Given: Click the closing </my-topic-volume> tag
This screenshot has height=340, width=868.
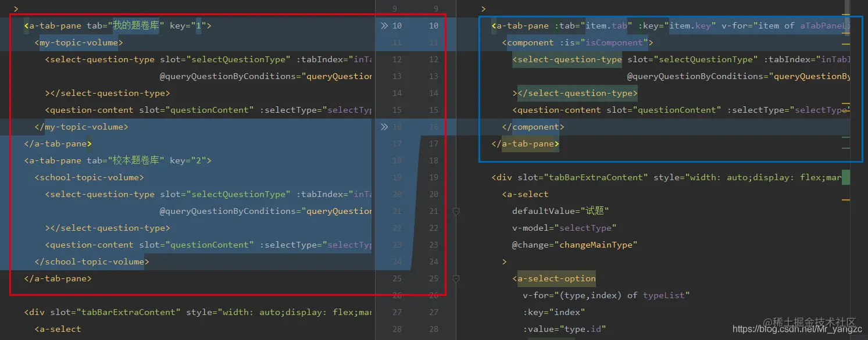Looking at the screenshot, I should [81, 127].
